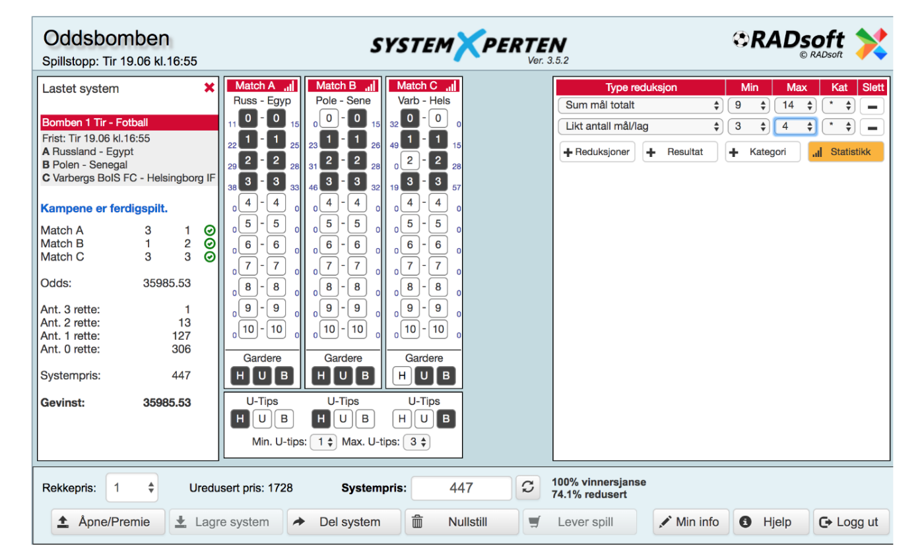Click the Lever spill button

[x=580, y=522]
